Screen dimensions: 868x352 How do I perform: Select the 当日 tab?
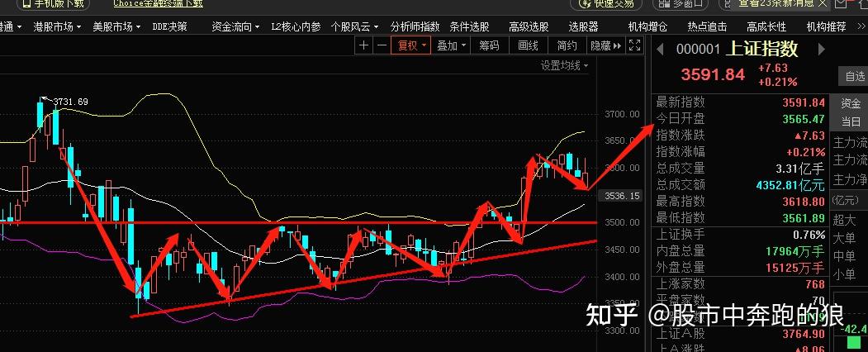click(x=851, y=121)
